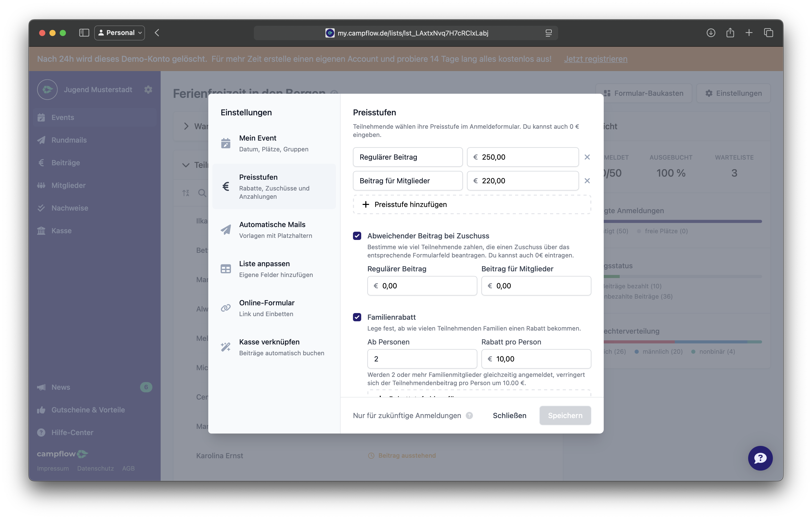The width and height of the screenshot is (812, 519).
Task: Click the Schließen button
Action: coord(509,416)
